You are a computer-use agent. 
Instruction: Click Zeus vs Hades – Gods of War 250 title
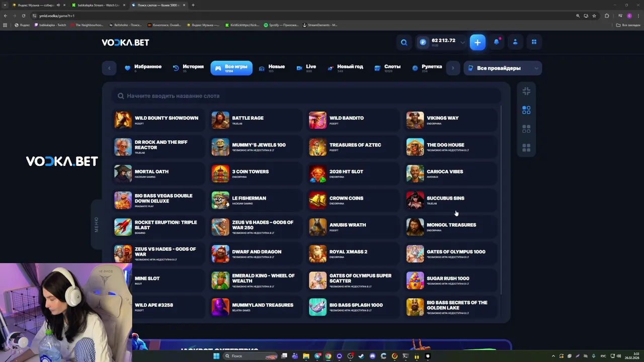(263, 225)
